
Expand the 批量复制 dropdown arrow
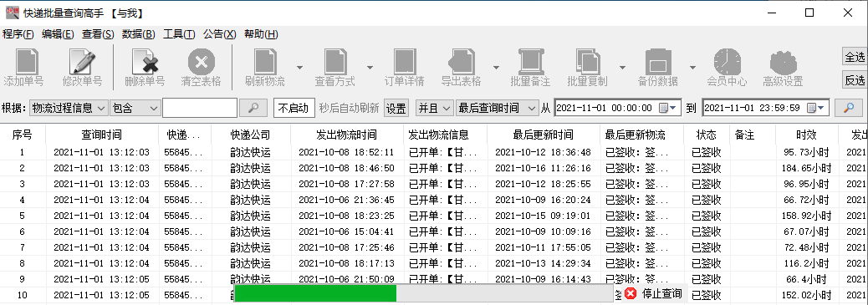621,68
